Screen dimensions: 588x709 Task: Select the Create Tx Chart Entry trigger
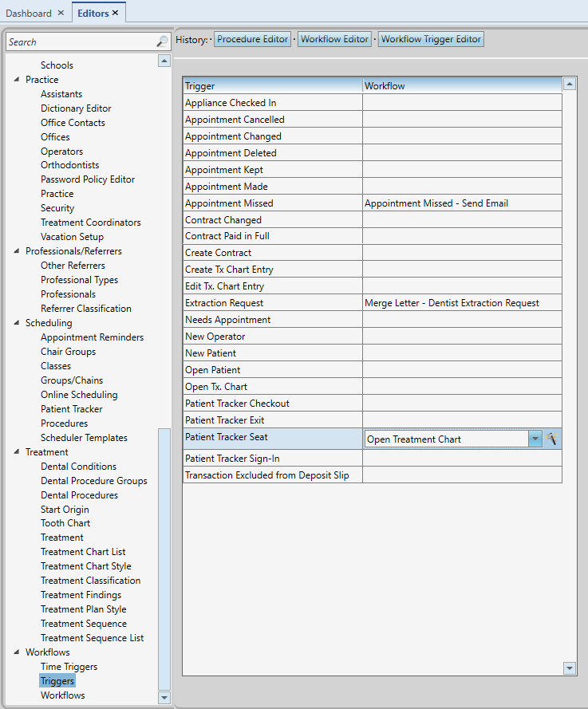[373, 270]
